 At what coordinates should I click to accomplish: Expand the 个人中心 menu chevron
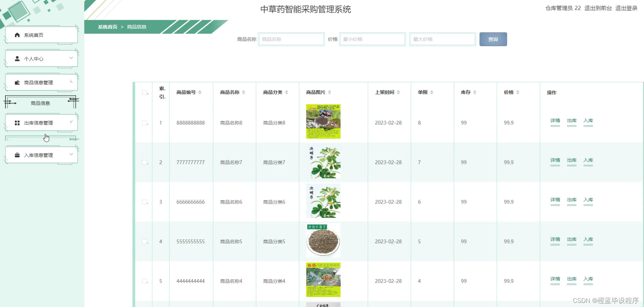click(71, 58)
